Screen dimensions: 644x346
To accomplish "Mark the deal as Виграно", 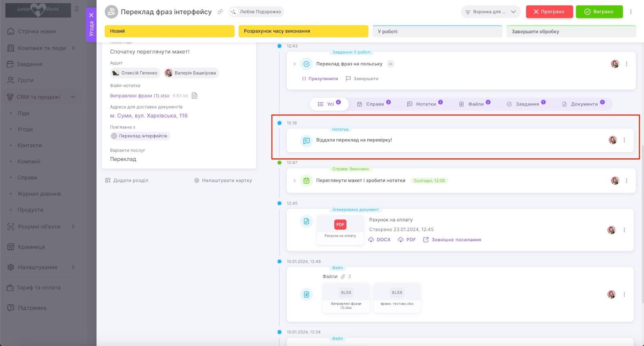I will [599, 12].
